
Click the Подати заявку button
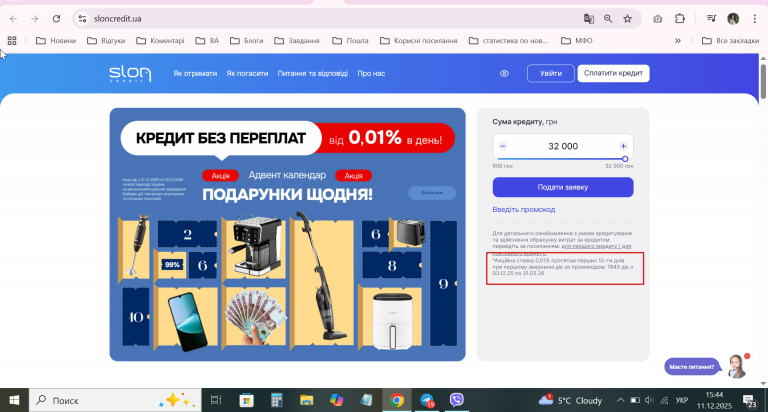click(563, 187)
